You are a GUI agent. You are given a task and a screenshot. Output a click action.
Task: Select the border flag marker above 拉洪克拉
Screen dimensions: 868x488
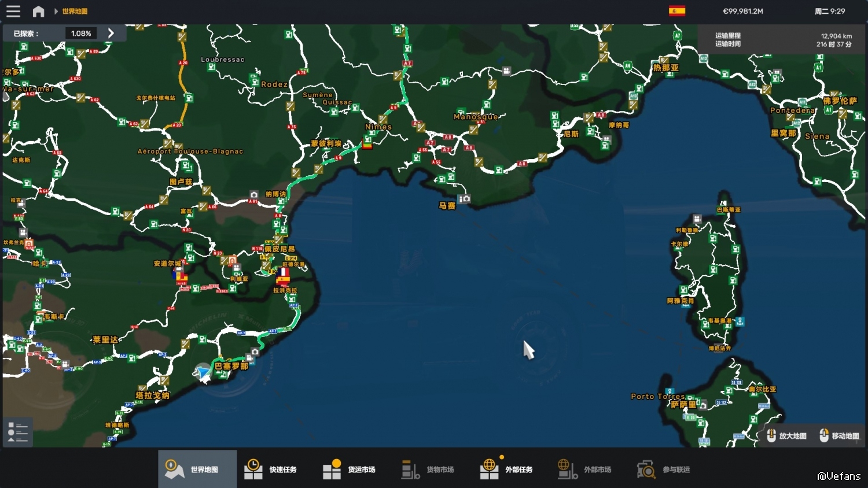click(283, 276)
